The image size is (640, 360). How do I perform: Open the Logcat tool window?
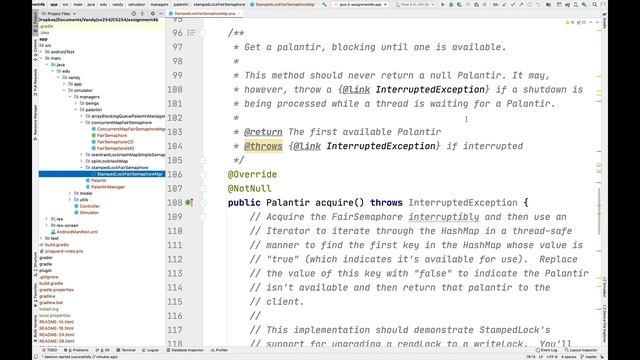pos(150,350)
